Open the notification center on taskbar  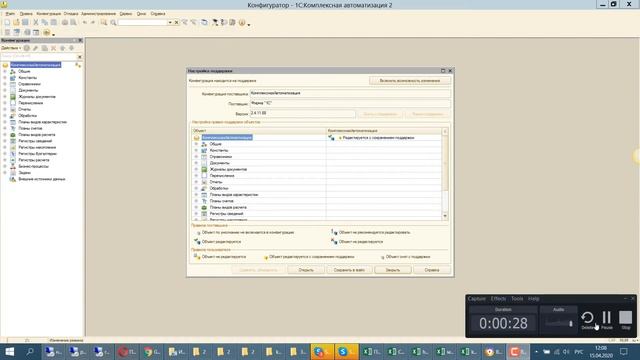[624, 351]
